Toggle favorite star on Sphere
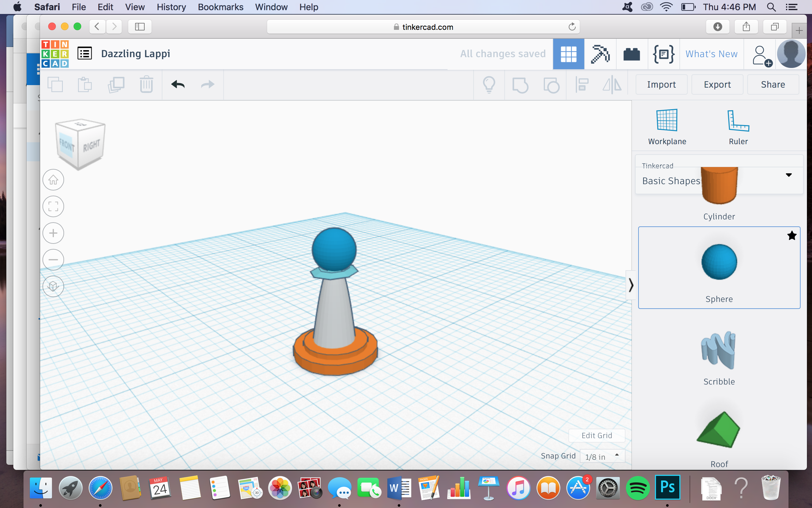812x508 pixels. pyautogui.click(x=791, y=236)
